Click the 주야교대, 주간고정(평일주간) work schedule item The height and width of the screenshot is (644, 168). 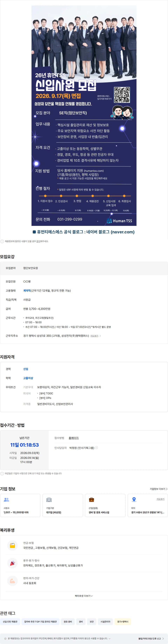pos(39,318)
